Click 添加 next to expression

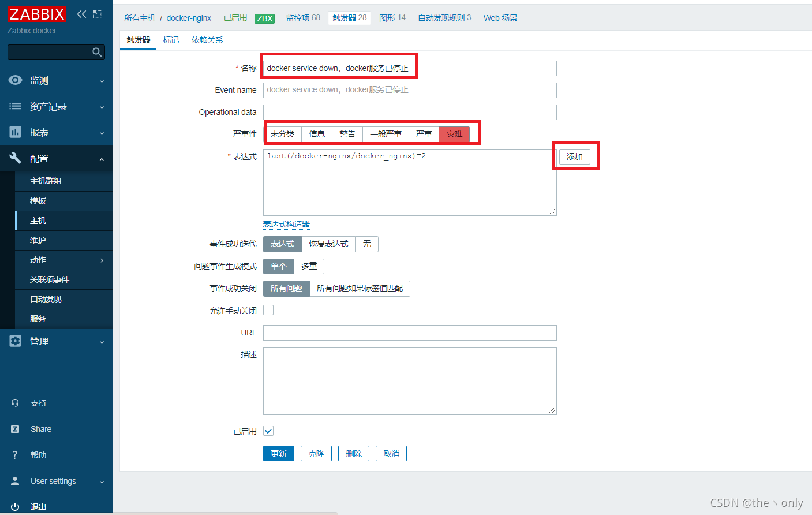point(575,156)
